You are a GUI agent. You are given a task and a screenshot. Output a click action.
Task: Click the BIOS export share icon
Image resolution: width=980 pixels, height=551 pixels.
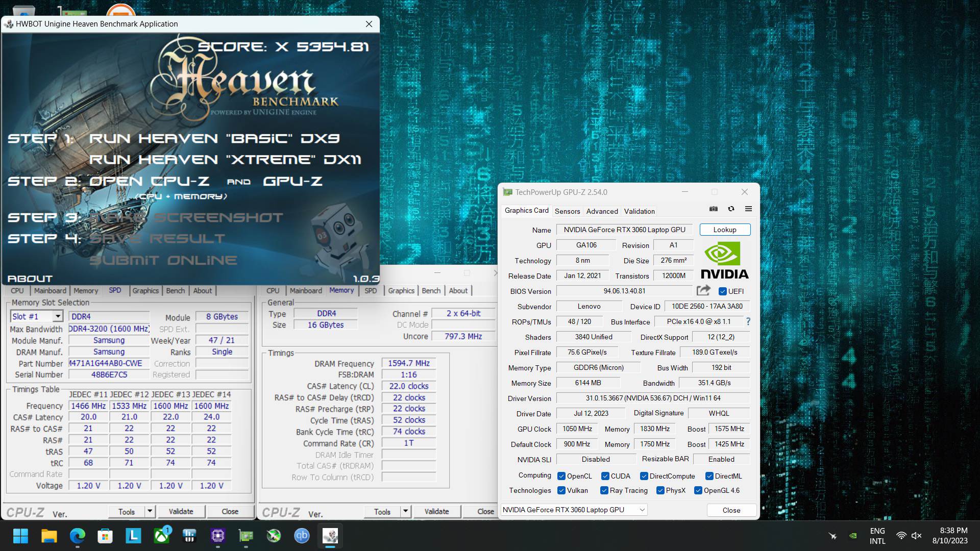pos(703,290)
